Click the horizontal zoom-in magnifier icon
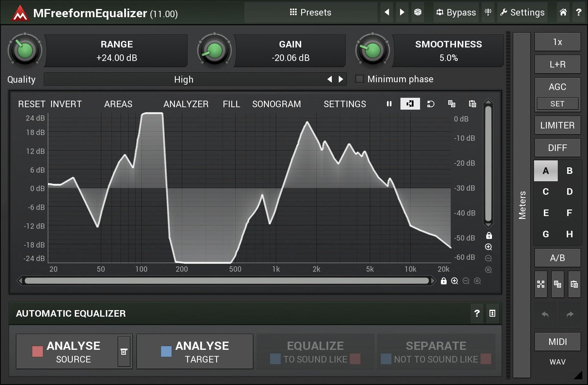Image resolution: width=588 pixels, height=385 pixels. 454,281
